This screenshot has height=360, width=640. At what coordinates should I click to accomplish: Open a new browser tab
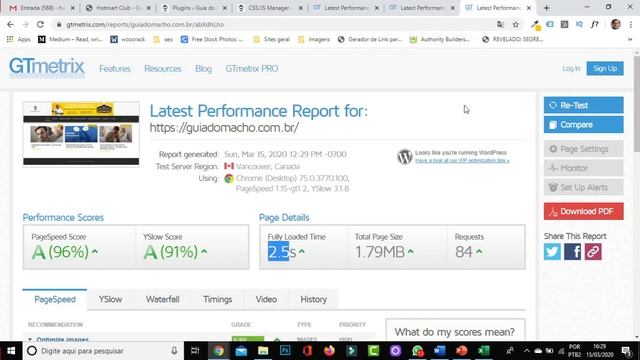pos(546,8)
